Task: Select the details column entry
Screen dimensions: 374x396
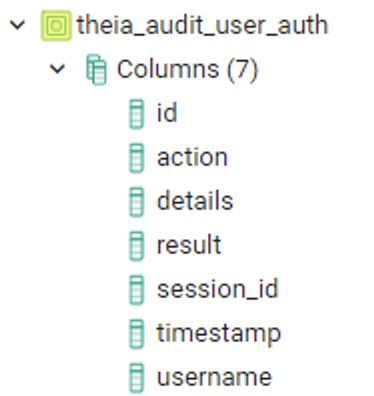Action: tap(195, 201)
